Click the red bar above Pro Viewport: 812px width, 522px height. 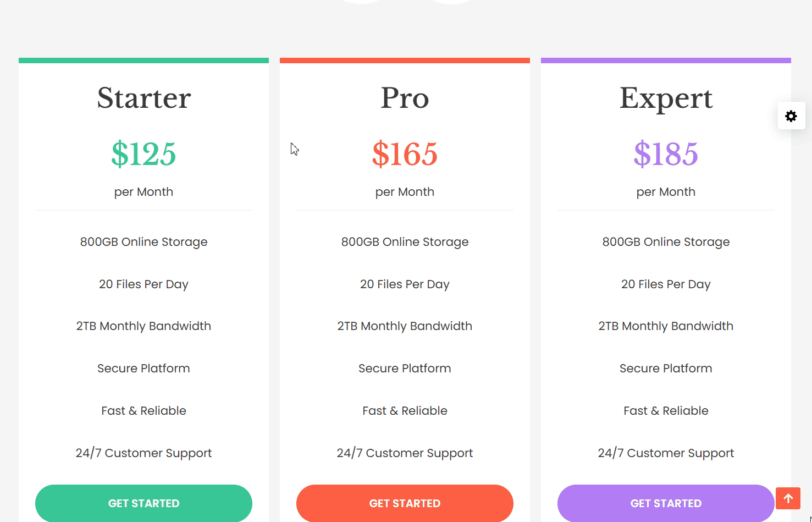(405, 61)
